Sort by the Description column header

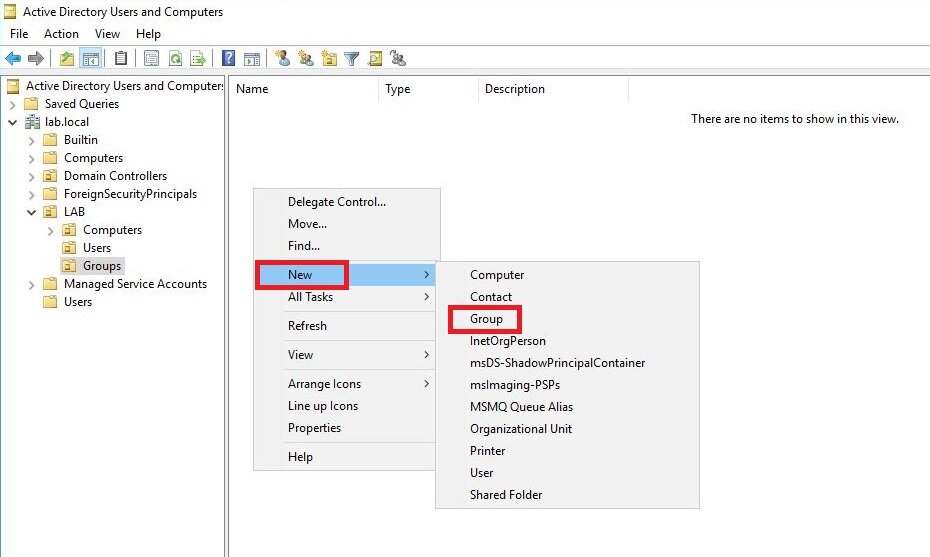point(553,89)
